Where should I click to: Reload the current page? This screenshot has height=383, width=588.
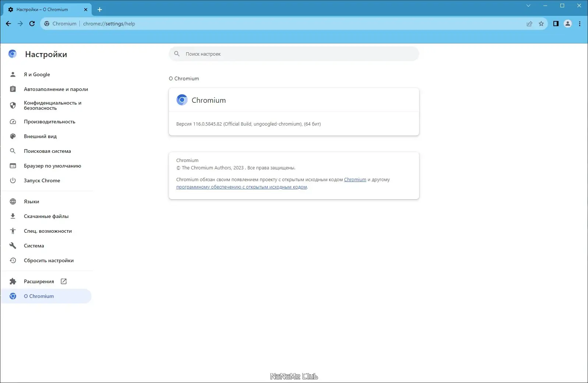pos(32,24)
